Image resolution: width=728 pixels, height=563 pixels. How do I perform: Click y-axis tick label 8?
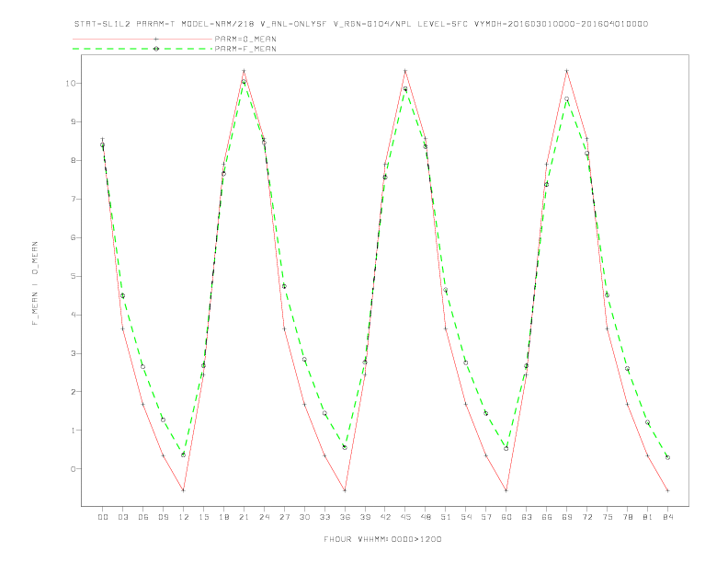74,160
